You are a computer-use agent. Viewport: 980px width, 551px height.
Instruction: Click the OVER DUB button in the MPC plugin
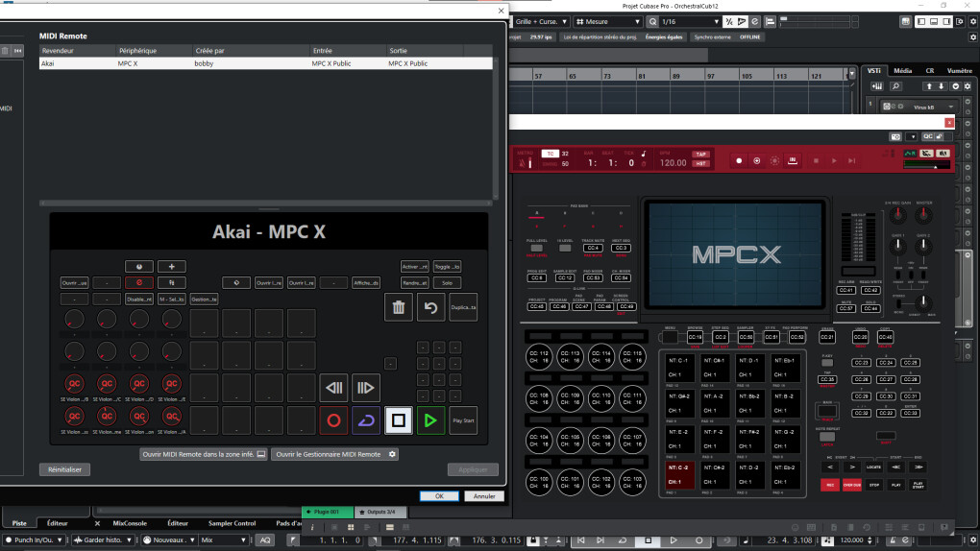click(x=852, y=485)
